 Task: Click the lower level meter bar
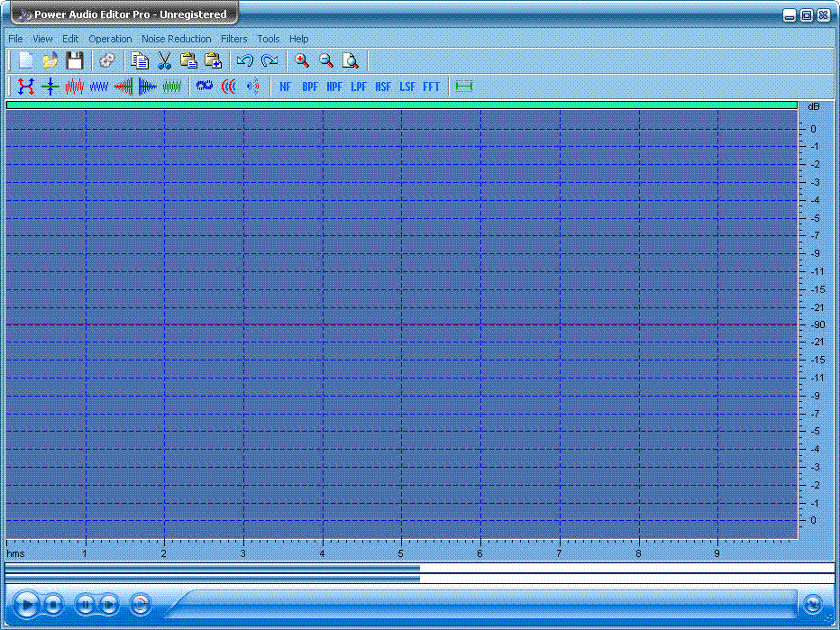click(x=419, y=579)
